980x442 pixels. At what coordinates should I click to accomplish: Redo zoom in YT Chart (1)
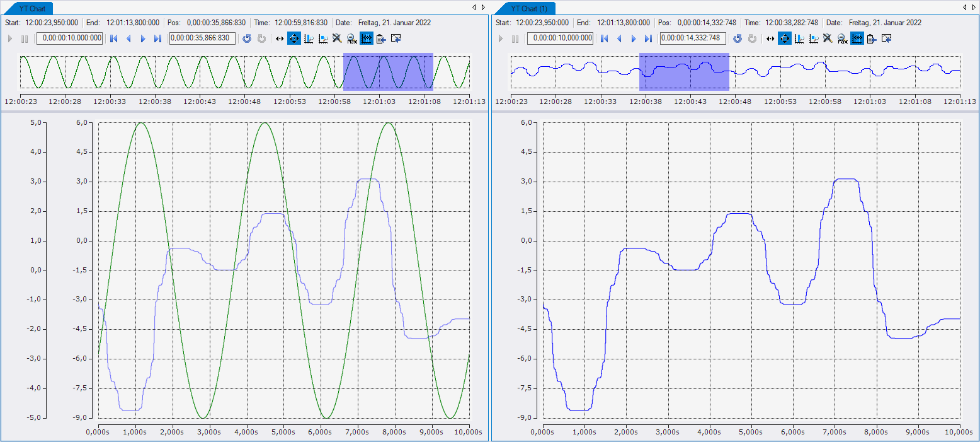coord(752,38)
